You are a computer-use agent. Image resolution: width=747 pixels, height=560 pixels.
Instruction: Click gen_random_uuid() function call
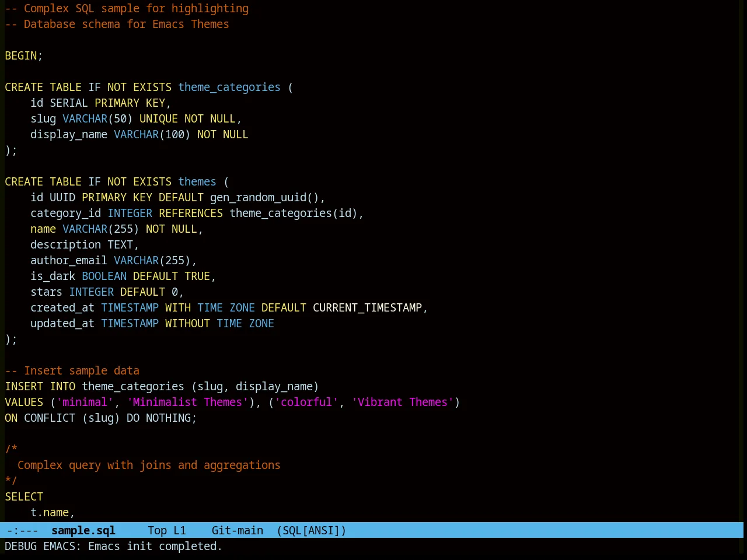264,197
